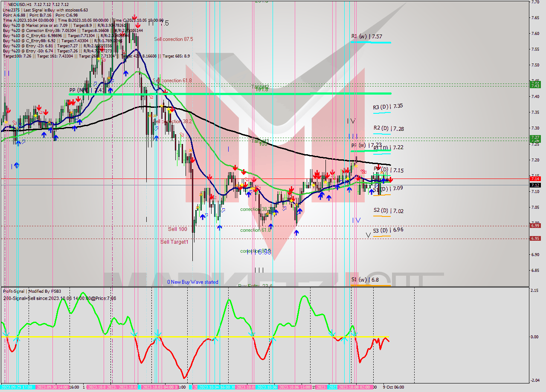546x392 pixels.
Task: Select the 'R1 (D) | 7.22' label
Action: click(388, 147)
